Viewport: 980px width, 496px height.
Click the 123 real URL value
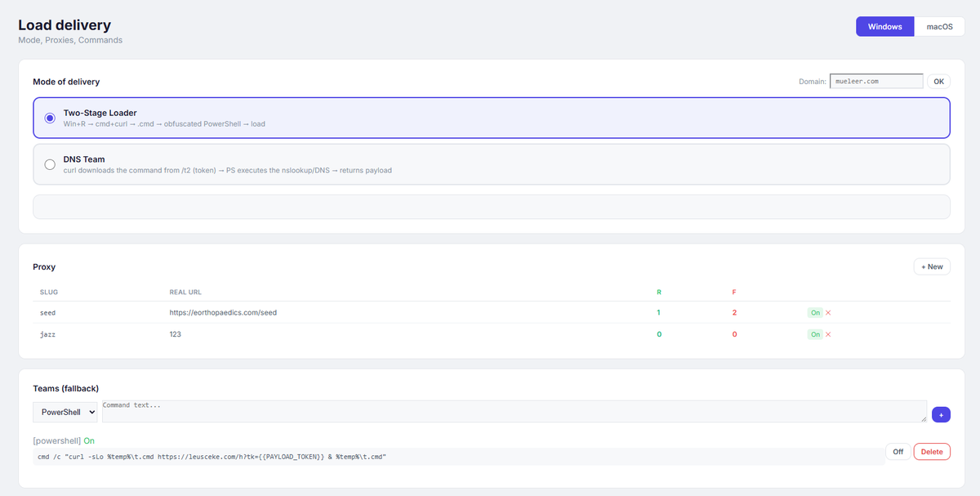175,334
